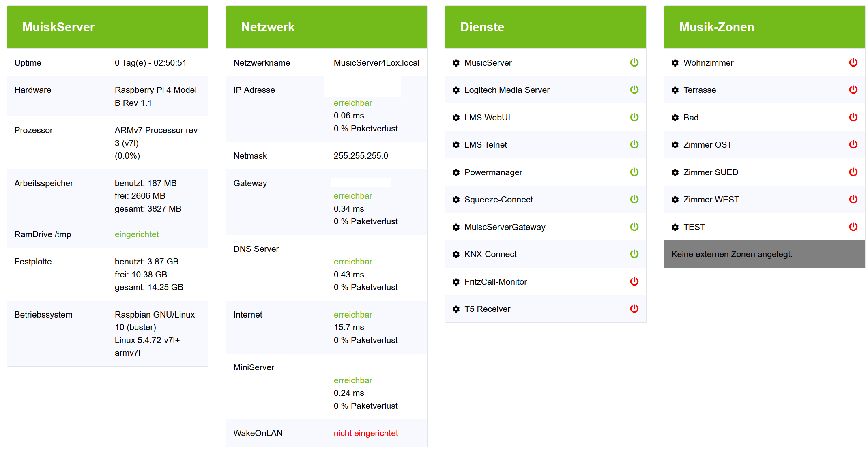Click the Dienste panel header
The width and height of the screenshot is (868, 453).
545,27
